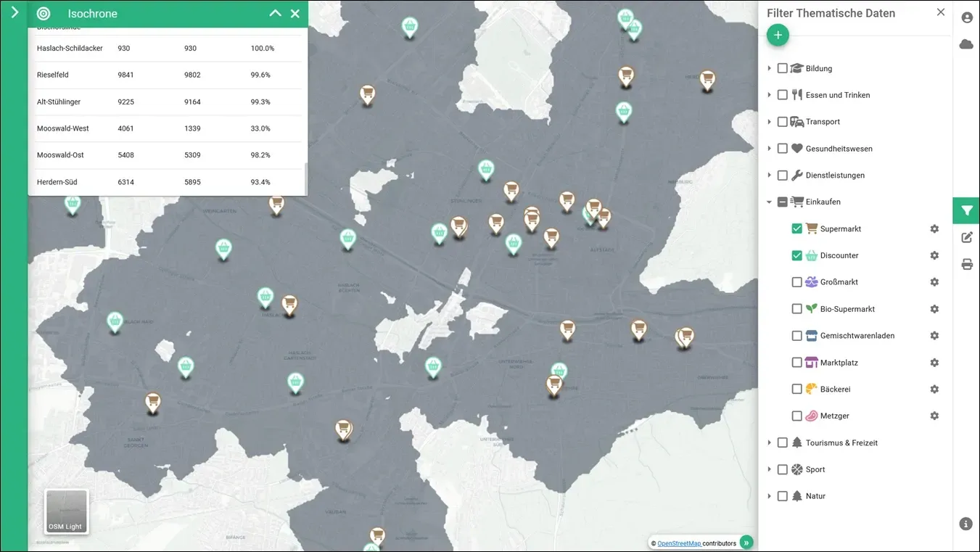
Task: Select the Tourismus & Freizeit item
Action: pos(841,442)
